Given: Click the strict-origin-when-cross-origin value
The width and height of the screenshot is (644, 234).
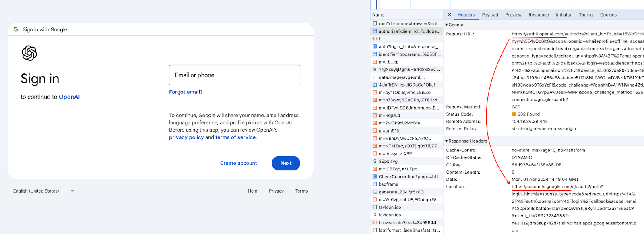Looking at the screenshot, I should point(544,129).
